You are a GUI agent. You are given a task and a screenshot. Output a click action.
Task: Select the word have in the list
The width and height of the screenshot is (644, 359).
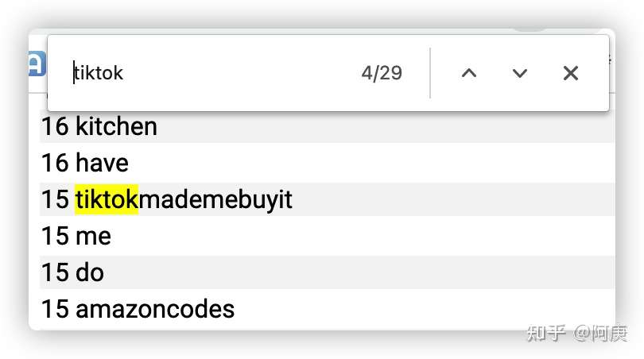102,163
